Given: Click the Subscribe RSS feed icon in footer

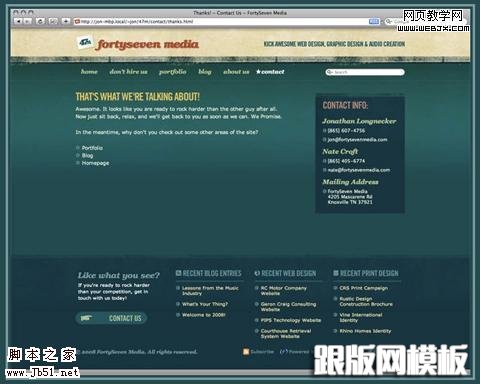Looking at the screenshot, I should [246, 352].
